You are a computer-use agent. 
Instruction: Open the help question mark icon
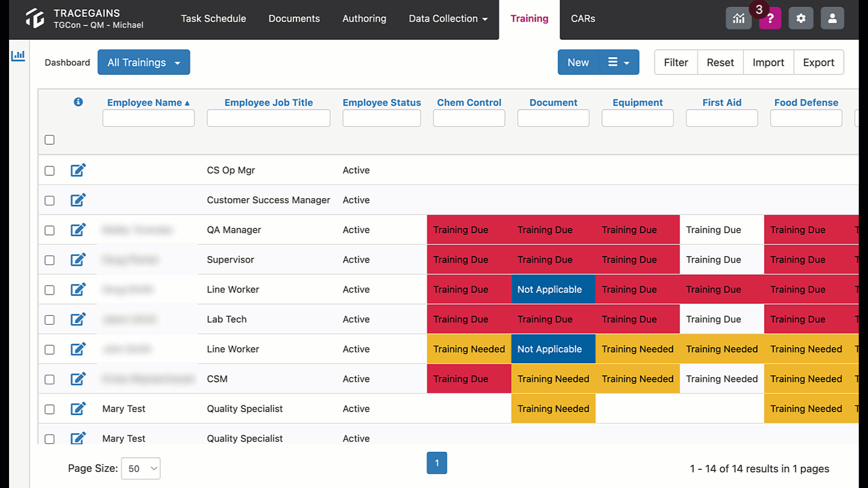[x=770, y=19]
